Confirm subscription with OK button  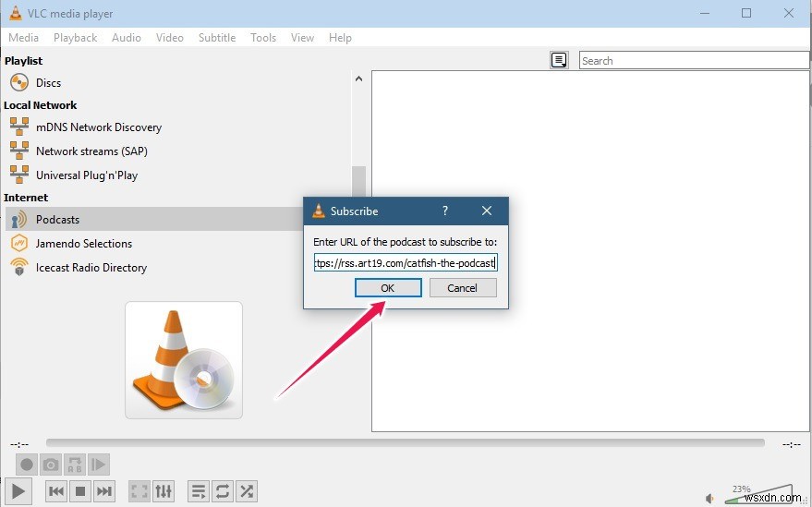[x=388, y=288]
